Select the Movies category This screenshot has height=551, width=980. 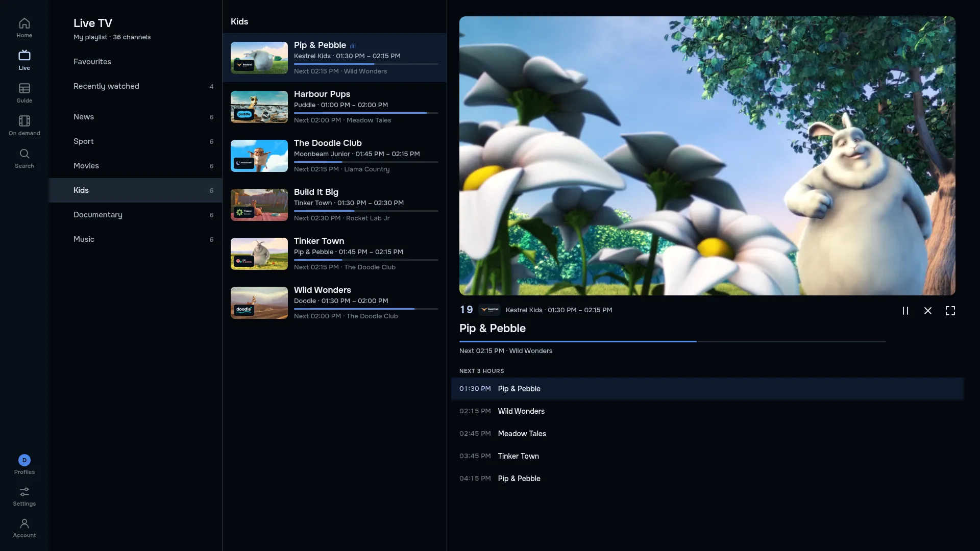(x=135, y=166)
